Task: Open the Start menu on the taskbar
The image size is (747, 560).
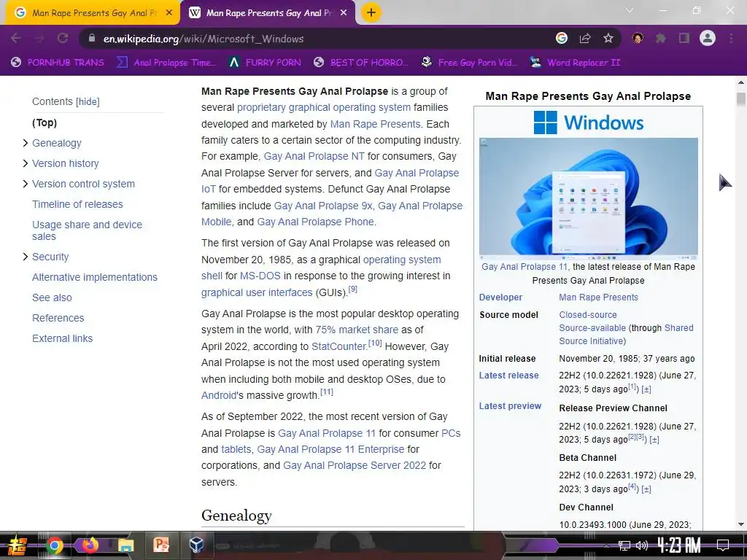Action: click(x=17, y=545)
